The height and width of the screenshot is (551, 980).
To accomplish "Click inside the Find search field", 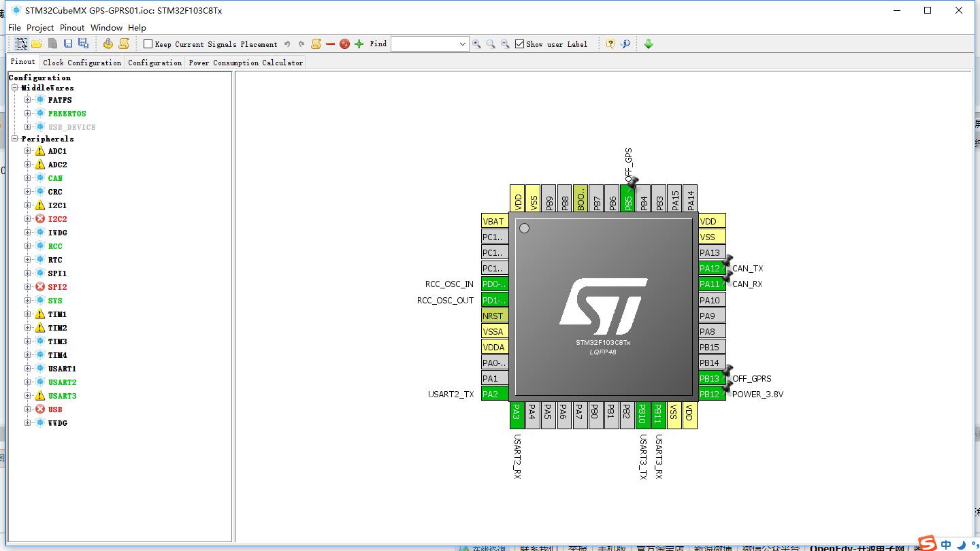I will (x=424, y=44).
